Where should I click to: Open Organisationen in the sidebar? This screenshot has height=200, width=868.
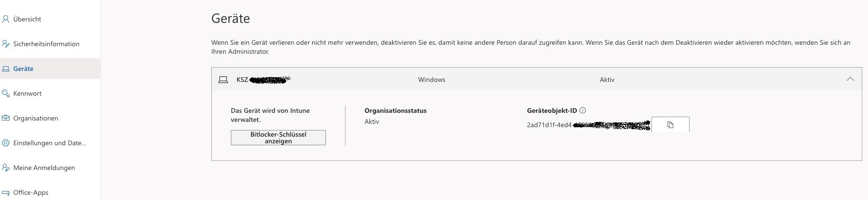tap(36, 118)
